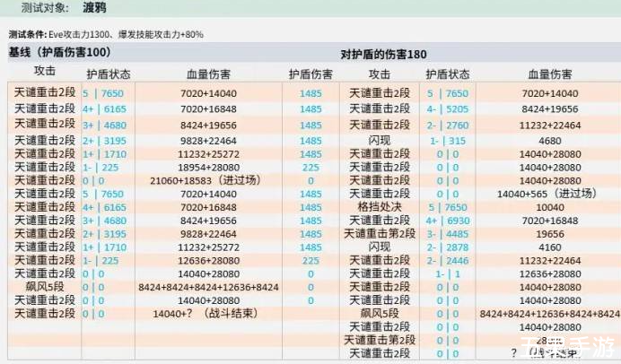The image size is (621, 364).
Task: Click the cell 8424+8424+12636+8424+8424
Action: (550, 314)
